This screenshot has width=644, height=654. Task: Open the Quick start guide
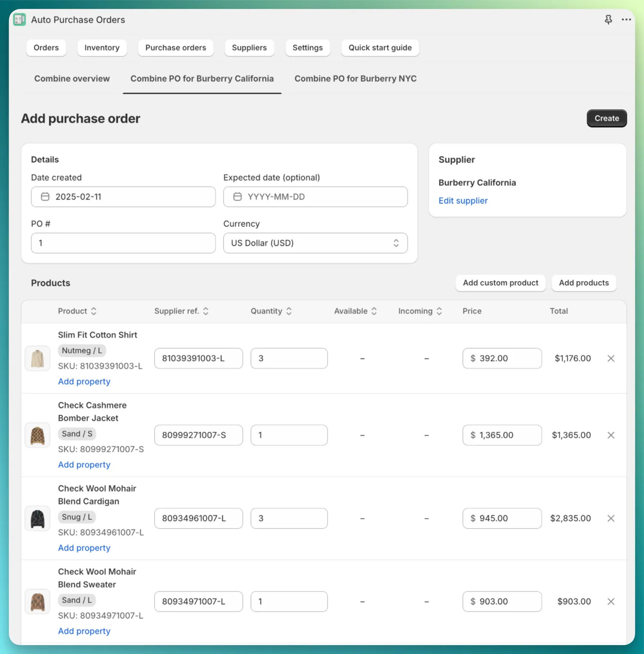pyautogui.click(x=380, y=48)
